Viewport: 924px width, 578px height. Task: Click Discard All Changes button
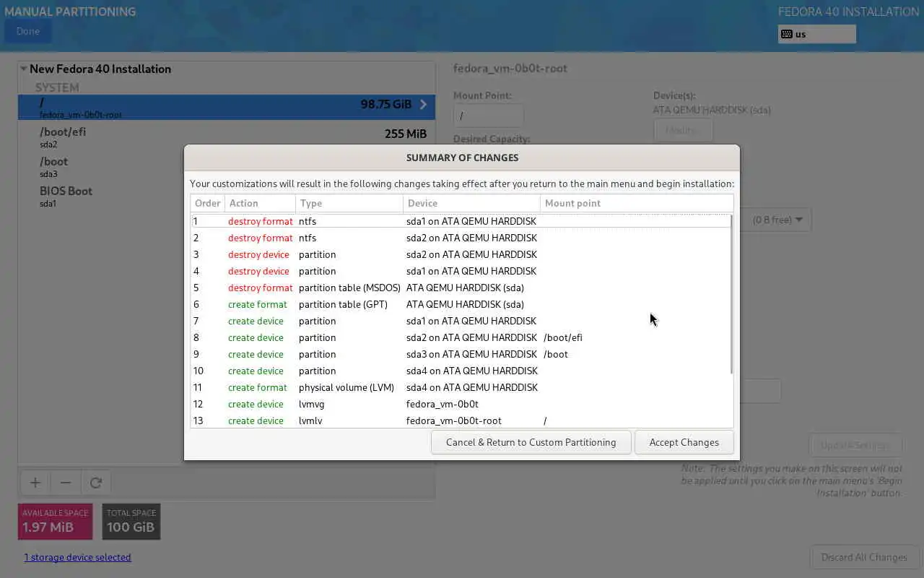point(864,557)
